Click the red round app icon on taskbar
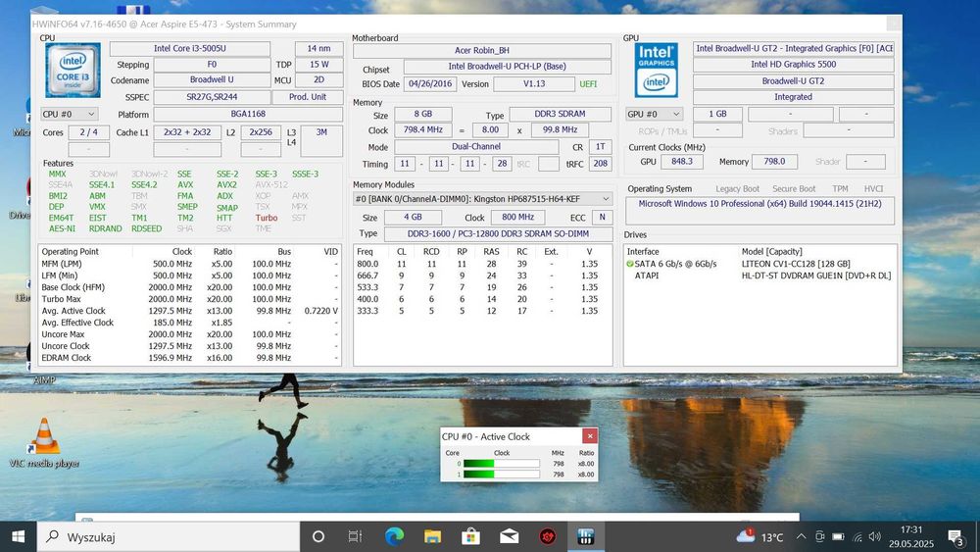 pos(548,536)
